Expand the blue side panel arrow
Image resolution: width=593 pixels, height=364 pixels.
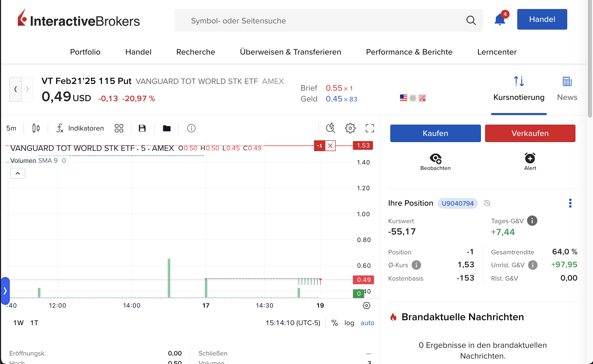(x=5, y=291)
